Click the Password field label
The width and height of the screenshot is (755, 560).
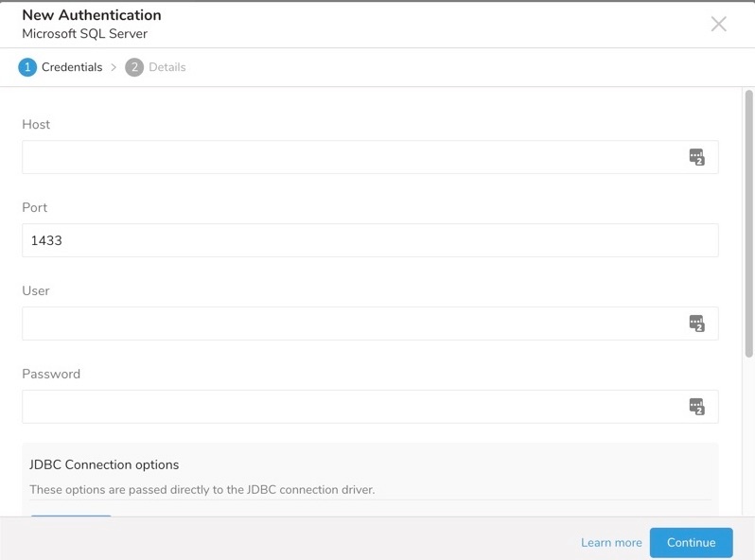[x=51, y=374]
